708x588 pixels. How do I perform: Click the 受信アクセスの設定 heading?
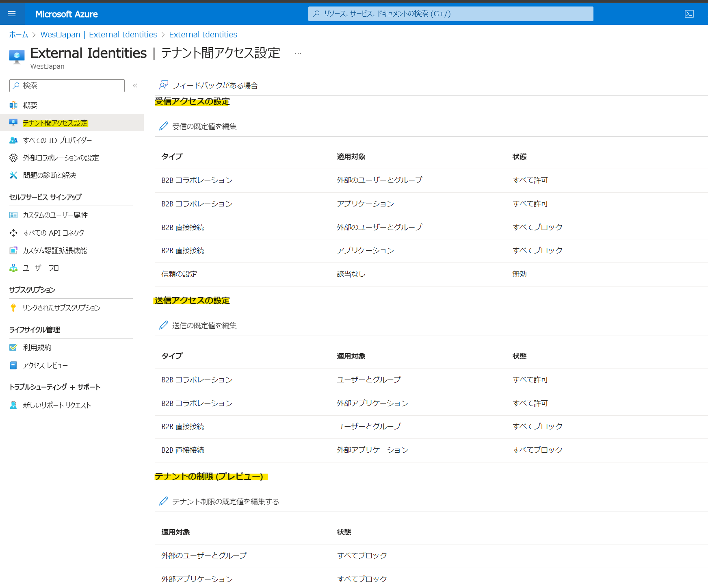pyautogui.click(x=192, y=101)
